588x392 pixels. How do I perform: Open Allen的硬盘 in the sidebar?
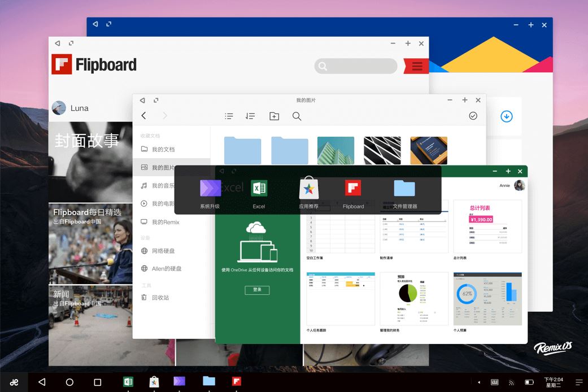pos(171,269)
